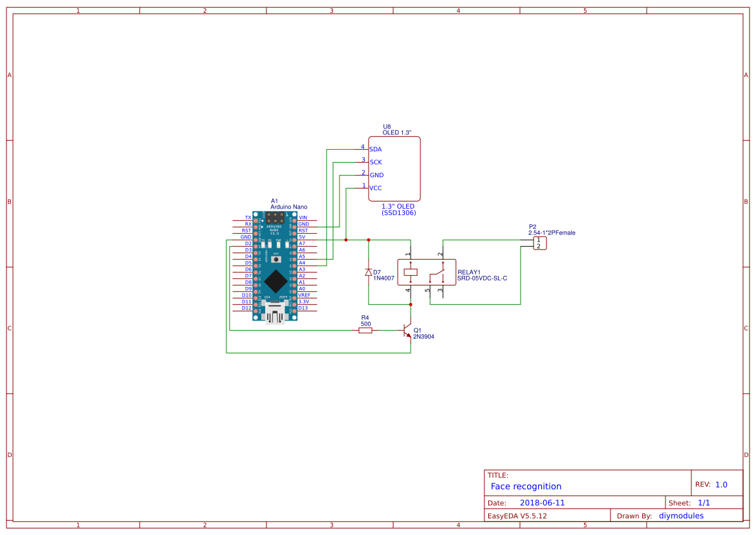Image resolution: width=756 pixels, height=535 pixels.
Task: Select the Sheet 1/1 field
Action: point(703,503)
